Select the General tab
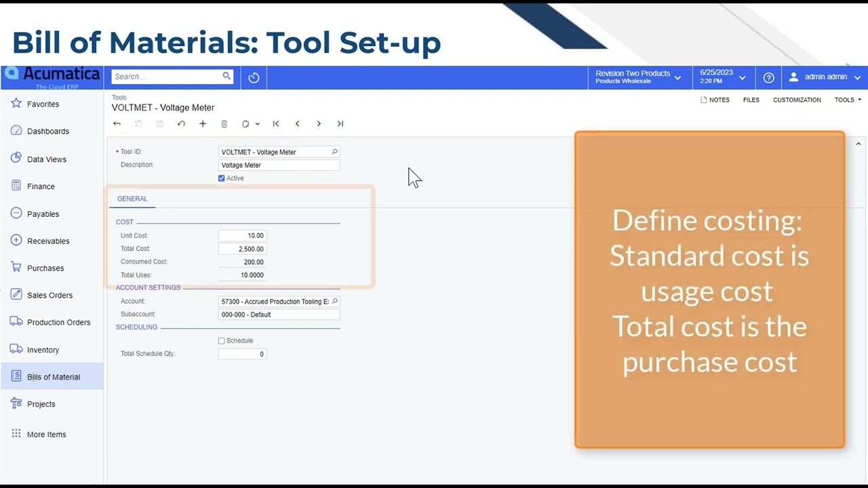Image resolution: width=868 pixels, height=488 pixels. [132, 199]
